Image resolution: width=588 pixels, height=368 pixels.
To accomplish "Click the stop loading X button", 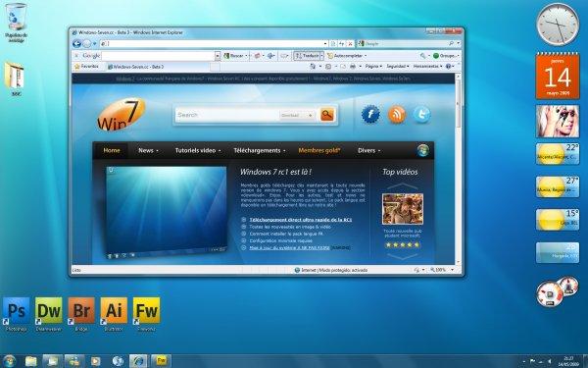I will pyautogui.click(x=350, y=44).
